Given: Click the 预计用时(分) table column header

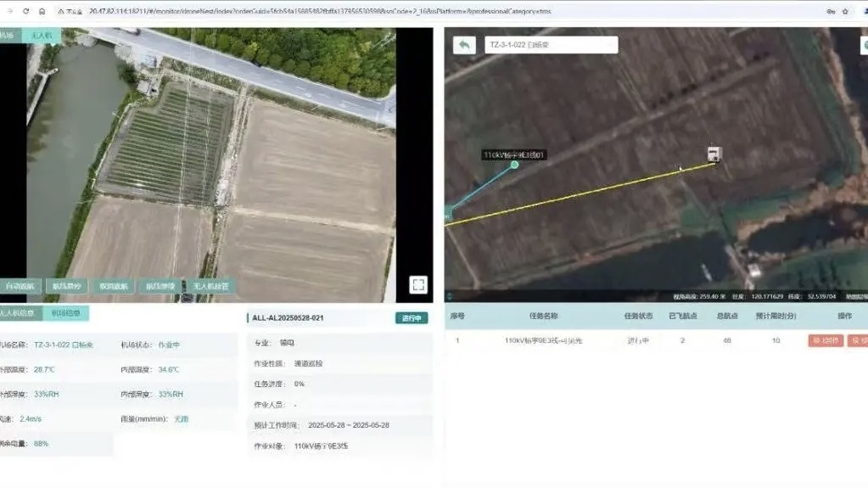Looking at the screenshot, I should coord(776,316).
